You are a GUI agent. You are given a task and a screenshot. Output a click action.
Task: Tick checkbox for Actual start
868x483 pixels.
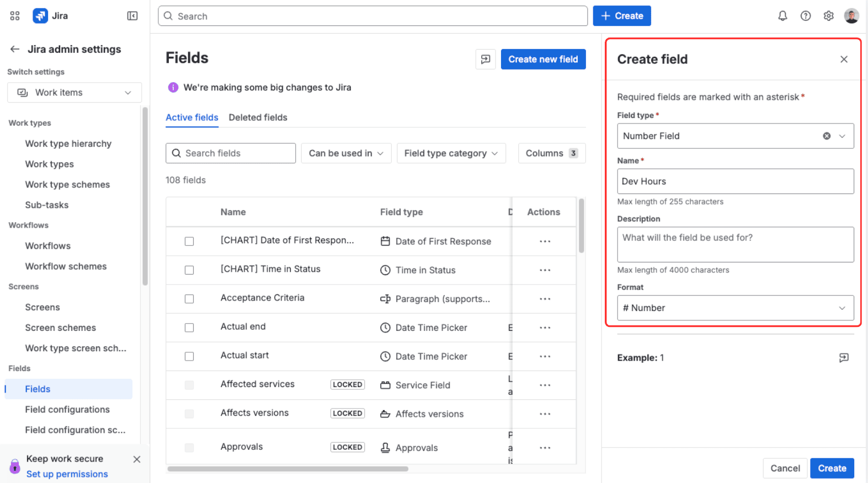(x=189, y=356)
